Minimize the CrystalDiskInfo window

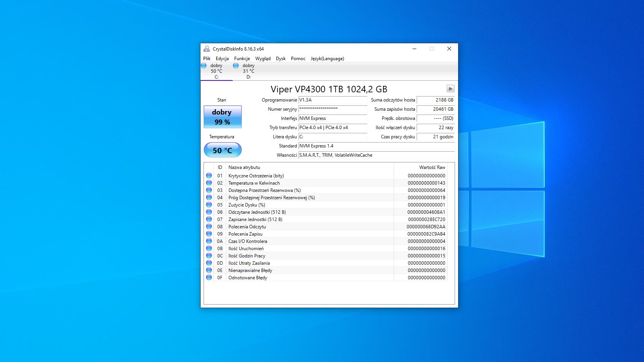pyautogui.click(x=414, y=49)
